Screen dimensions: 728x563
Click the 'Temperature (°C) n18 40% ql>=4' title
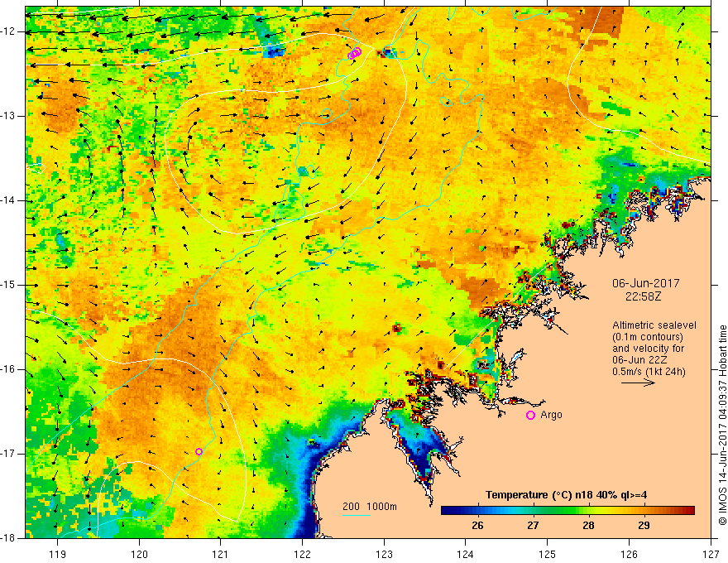click(566, 495)
